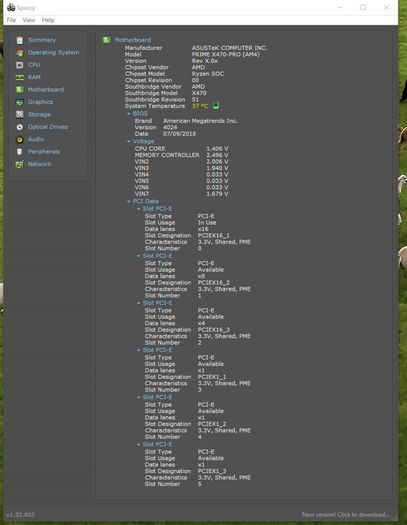Viewport: 407px width, 525px height.
Task: Click the PRIME X470-PRO (AM4) model value
Action: (x=225, y=54)
